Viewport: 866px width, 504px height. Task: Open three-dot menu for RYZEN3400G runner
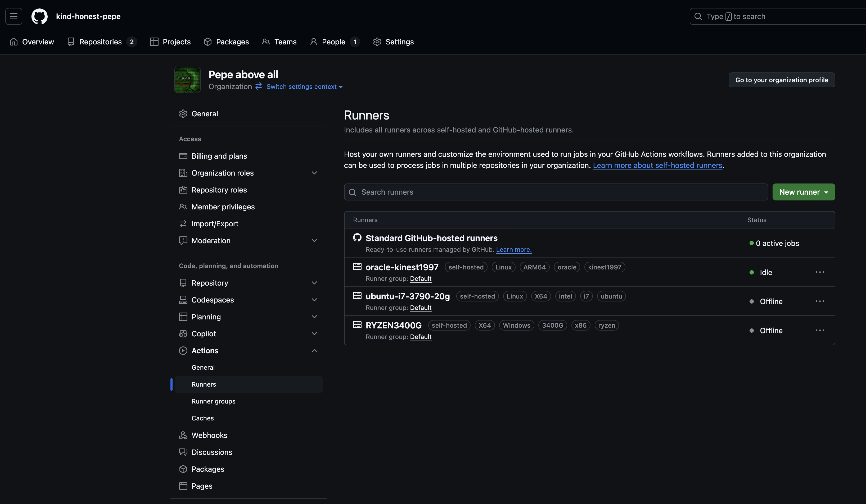(820, 330)
